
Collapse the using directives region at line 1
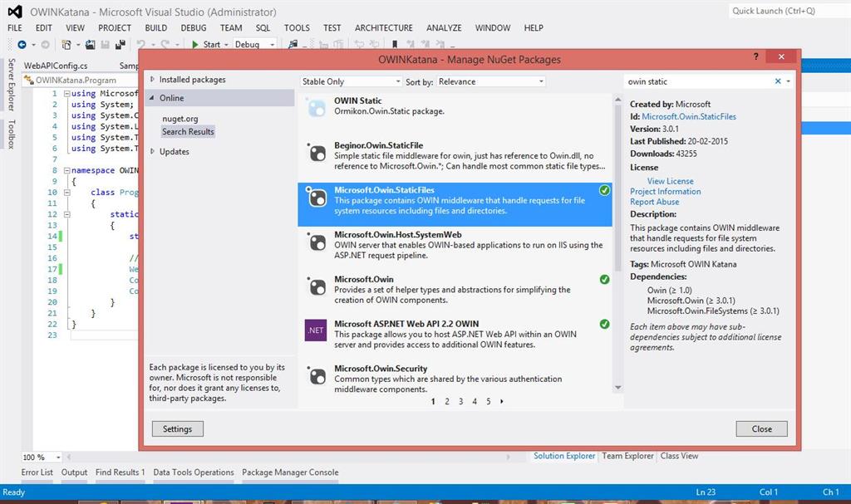coord(66,93)
